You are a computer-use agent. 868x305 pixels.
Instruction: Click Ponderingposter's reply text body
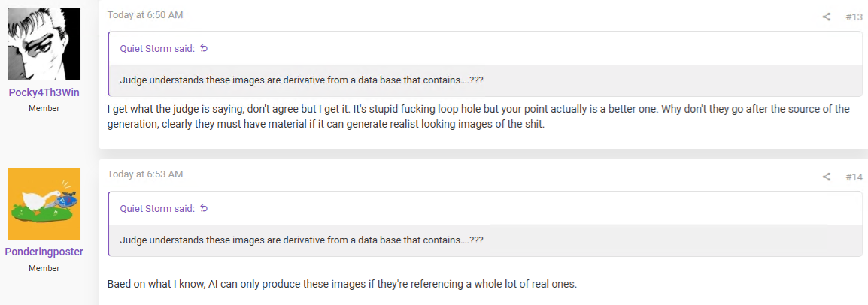(342, 285)
